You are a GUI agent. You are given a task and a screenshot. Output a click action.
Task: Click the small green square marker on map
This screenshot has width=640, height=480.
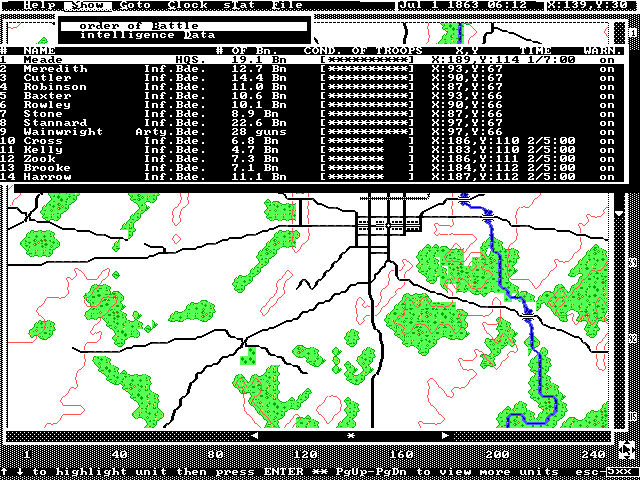(276, 355)
